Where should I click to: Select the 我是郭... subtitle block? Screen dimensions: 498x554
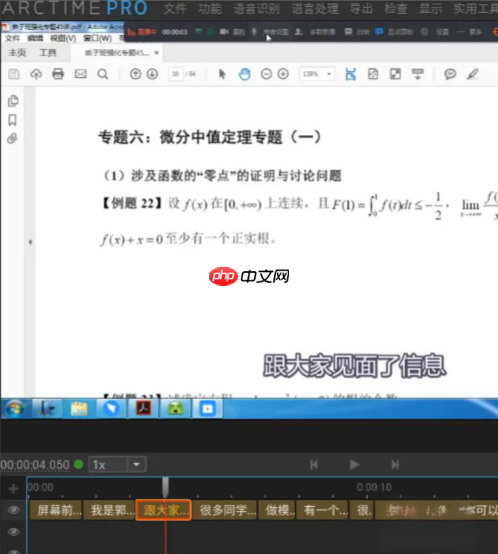tap(109, 510)
